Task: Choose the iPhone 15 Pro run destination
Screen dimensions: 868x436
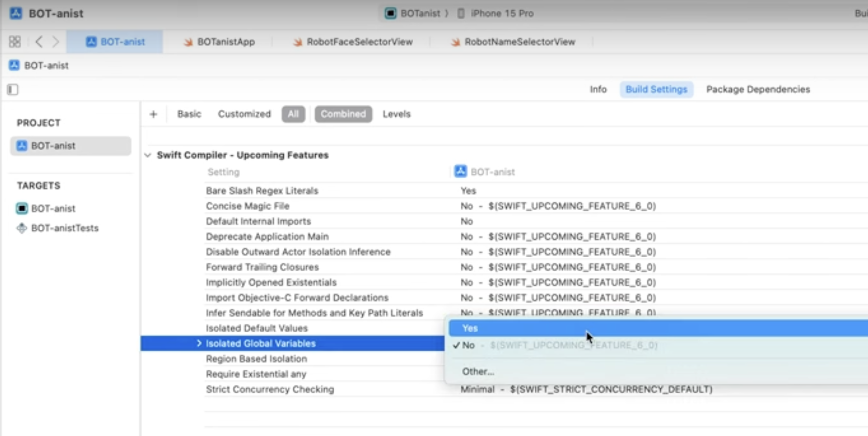Action: coord(496,13)
